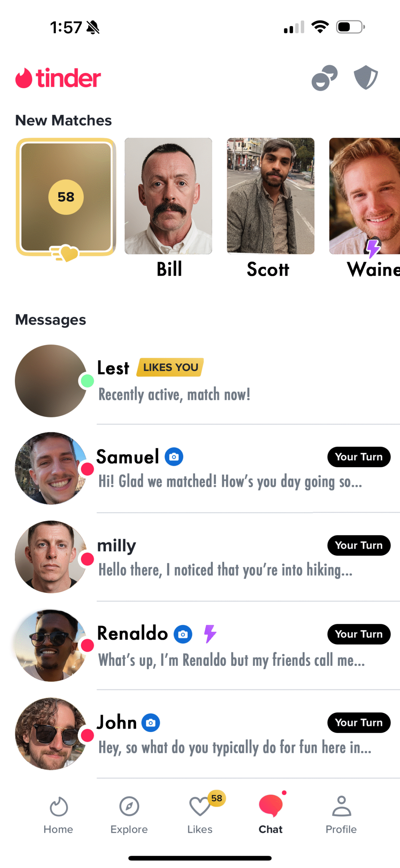
Task: Tap the LIKES YOU badge beside Lest
Action: [170, 367]
